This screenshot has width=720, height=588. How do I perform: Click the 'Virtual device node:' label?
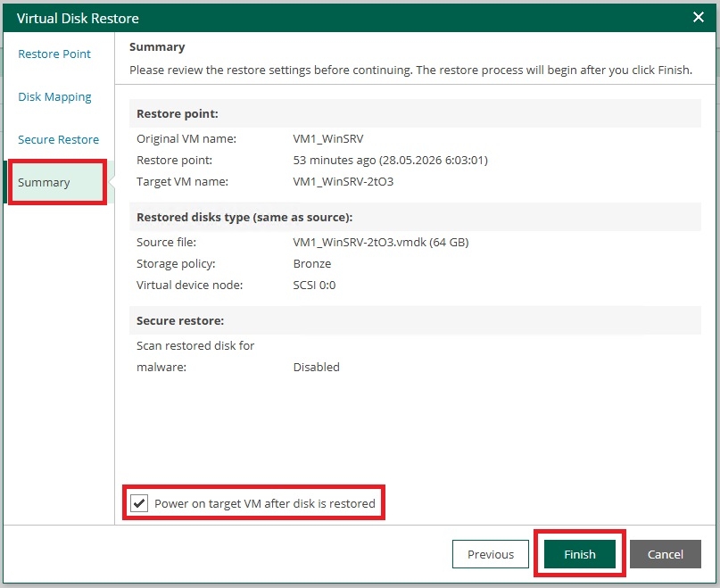[189, 285]
